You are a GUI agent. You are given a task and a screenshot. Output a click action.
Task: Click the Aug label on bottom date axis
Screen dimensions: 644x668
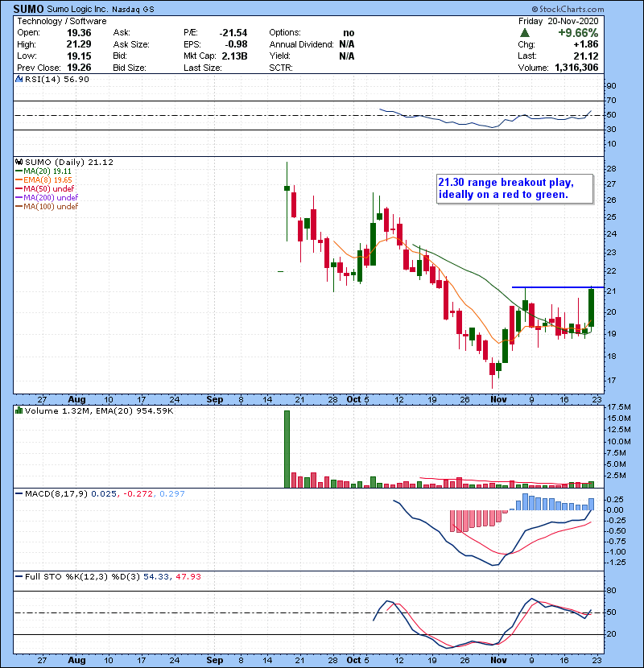click(76, 660)
